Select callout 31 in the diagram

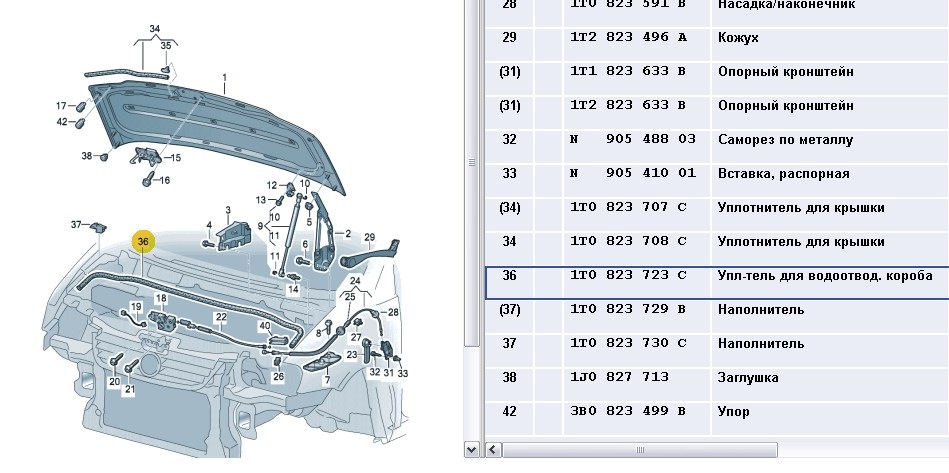coord(389,373)
